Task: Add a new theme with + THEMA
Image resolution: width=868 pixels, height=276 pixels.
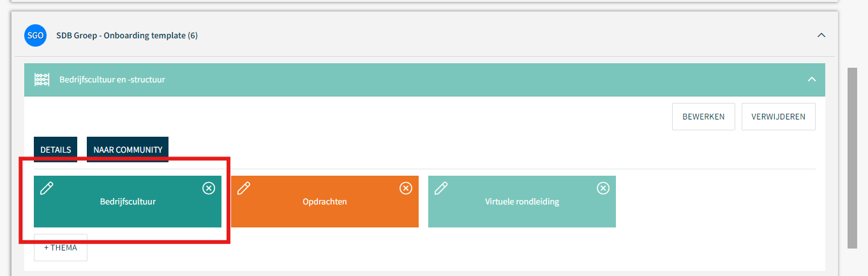Action: coord(61,247)
